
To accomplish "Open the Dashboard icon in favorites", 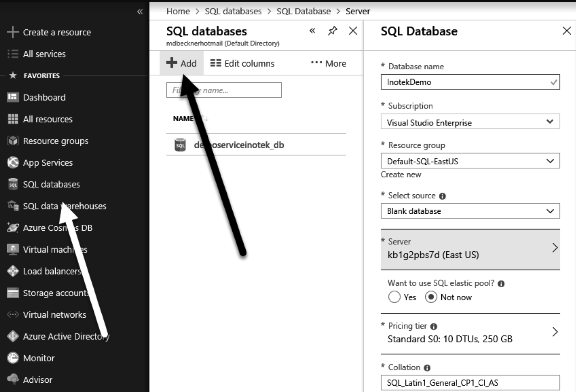I will click(x=13, y=97).
